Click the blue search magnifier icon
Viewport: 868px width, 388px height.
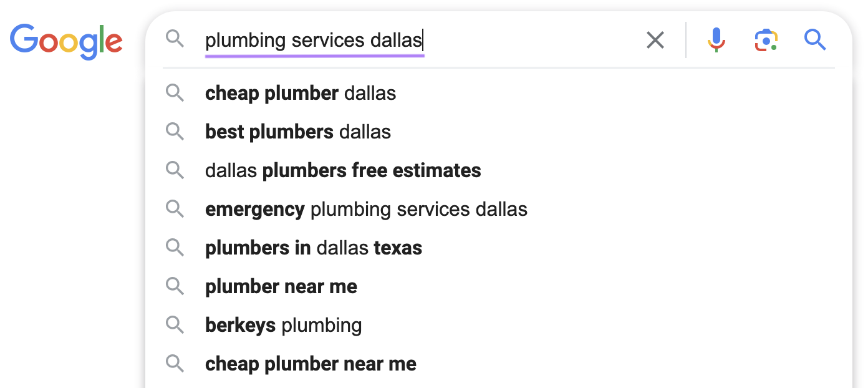tap(815, 40)
